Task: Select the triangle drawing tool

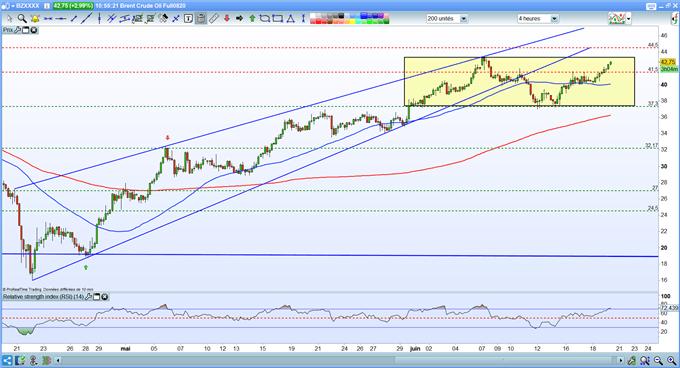Action: pyautogui.click(x=291, y=19)
